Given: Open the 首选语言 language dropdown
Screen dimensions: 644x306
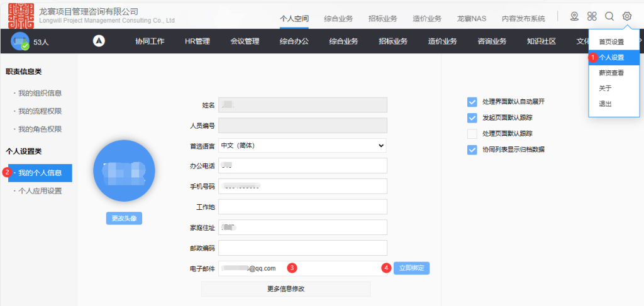Looking at the screenshot, I should 302,146.
